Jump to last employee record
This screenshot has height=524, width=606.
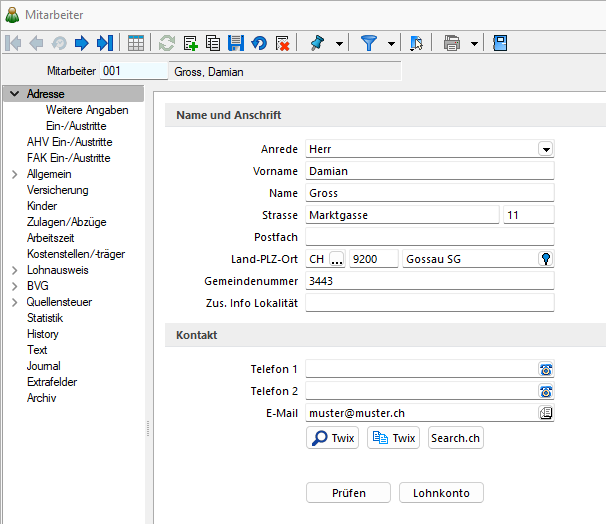[x=104, y=43]
